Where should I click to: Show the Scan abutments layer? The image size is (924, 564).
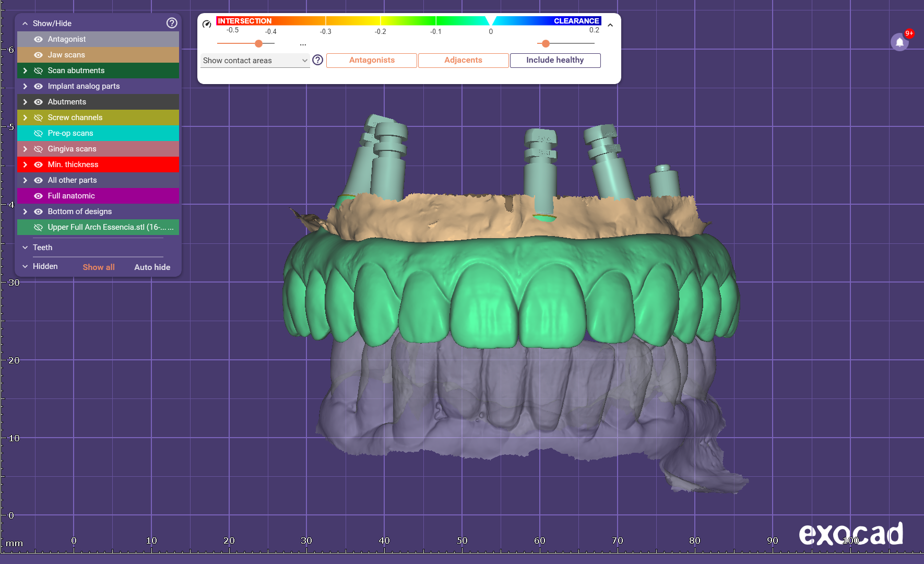(x=38, y=70)
